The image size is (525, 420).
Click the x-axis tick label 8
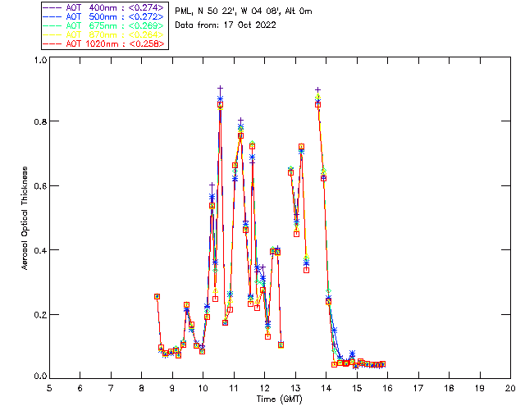pos(142,388)
